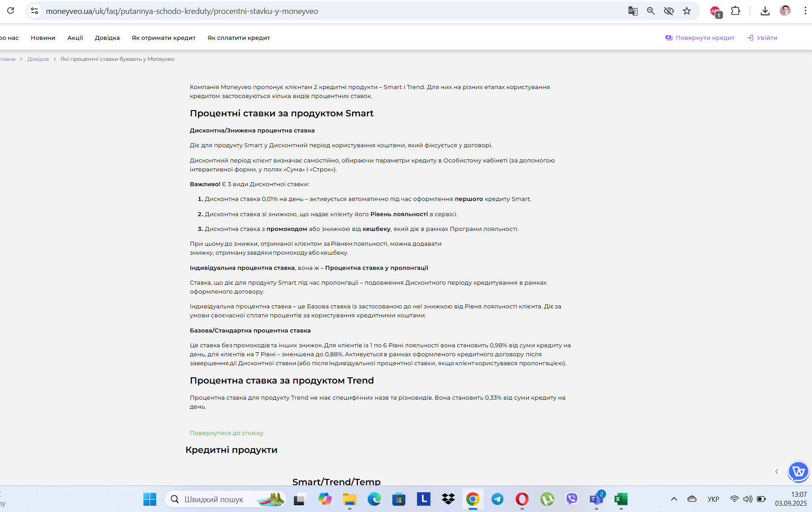Open Microsoft Edge from the taskbar
The height and width of the screenshot is (512, 812).
click(x=374, y=499)
